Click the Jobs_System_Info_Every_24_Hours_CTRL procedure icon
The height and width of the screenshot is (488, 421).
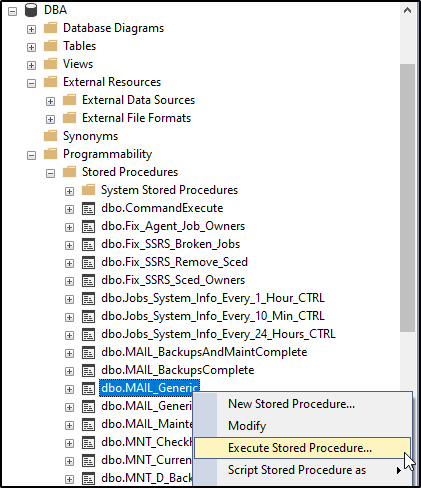coord(88,335)
